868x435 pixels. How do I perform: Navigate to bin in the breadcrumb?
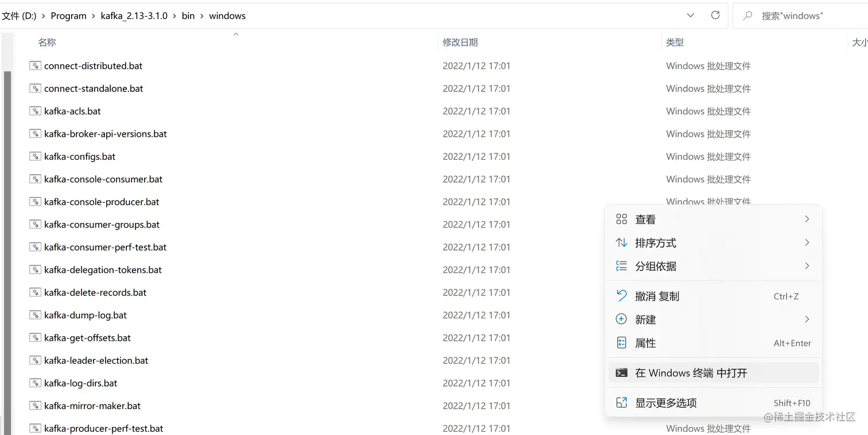click(x=188, y=16)
